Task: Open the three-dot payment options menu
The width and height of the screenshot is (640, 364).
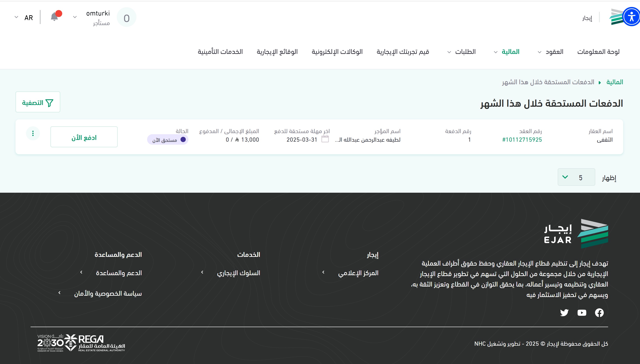Action: (x=33, y=133)
